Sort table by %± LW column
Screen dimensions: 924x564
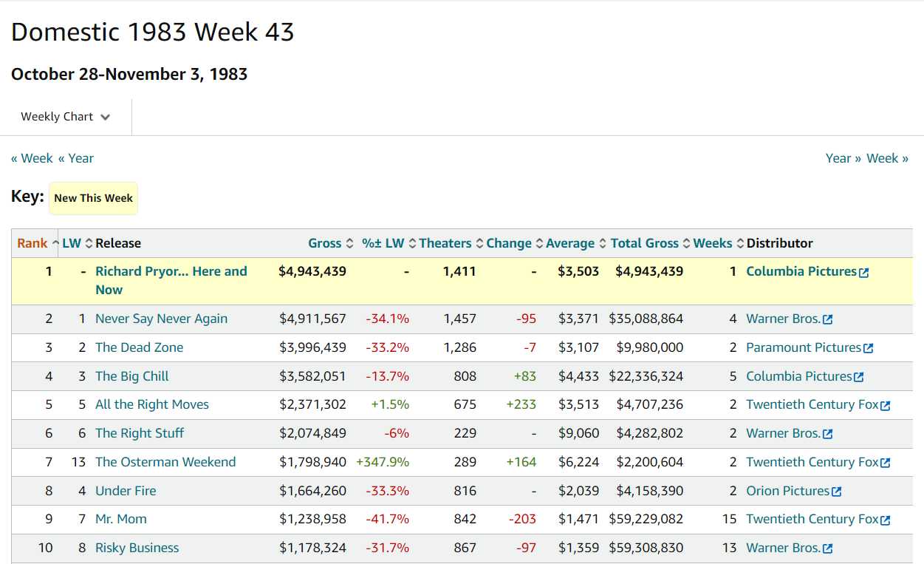pyautogui.click(x=383, y=243)
